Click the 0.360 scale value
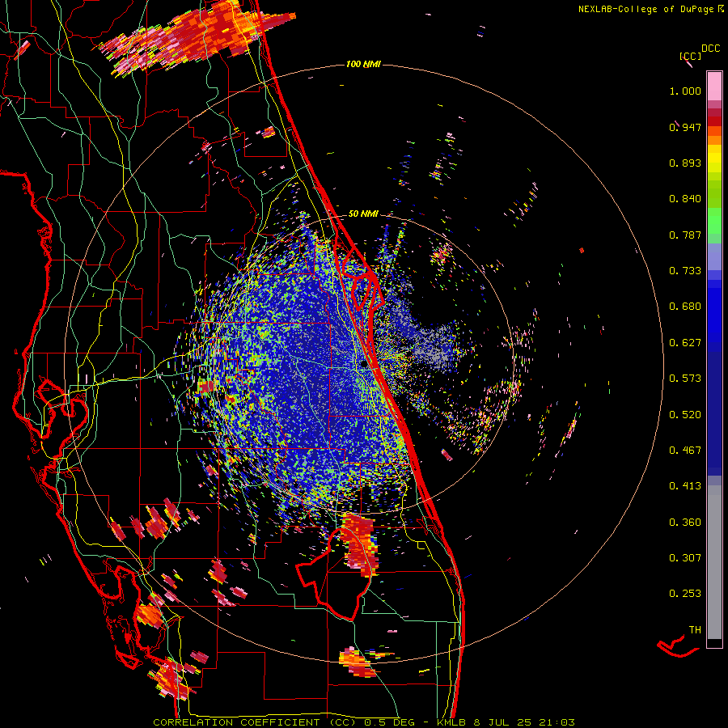The height and width of the screenshot is (728, 728). [685, 523]
